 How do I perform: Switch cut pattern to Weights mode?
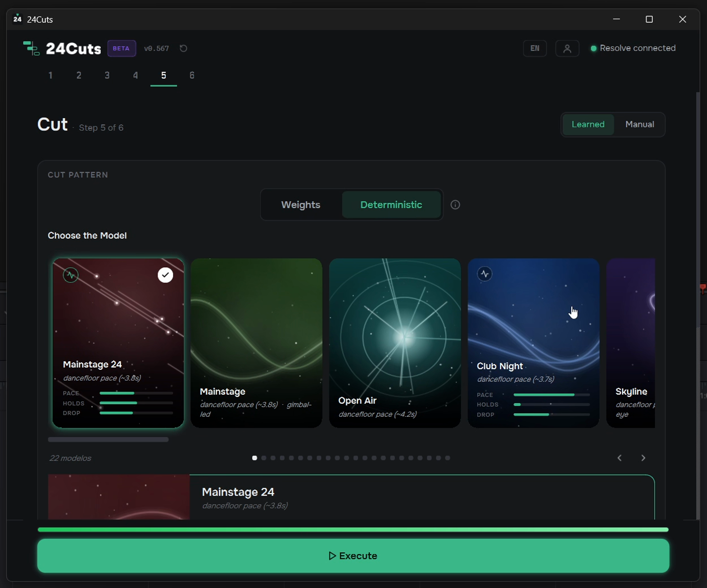301,205
